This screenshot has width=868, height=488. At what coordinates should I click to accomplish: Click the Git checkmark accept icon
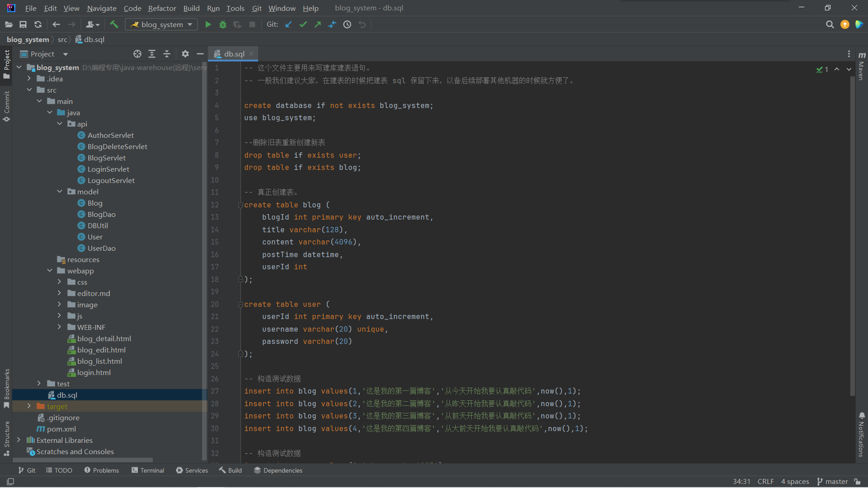pyautogui.click(x=304, y=24)
